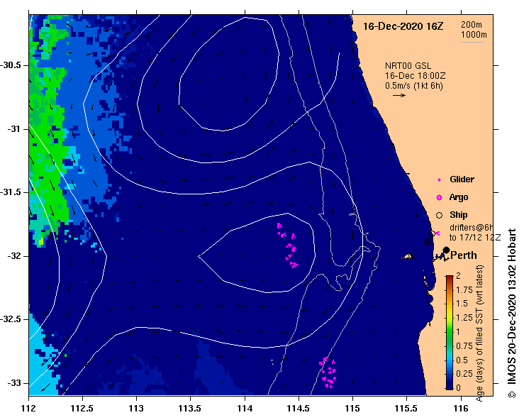Select the 16-Dec 18:00Z timestamp
Viewport: 524px width, 420px height.
[x=415, y=76]
